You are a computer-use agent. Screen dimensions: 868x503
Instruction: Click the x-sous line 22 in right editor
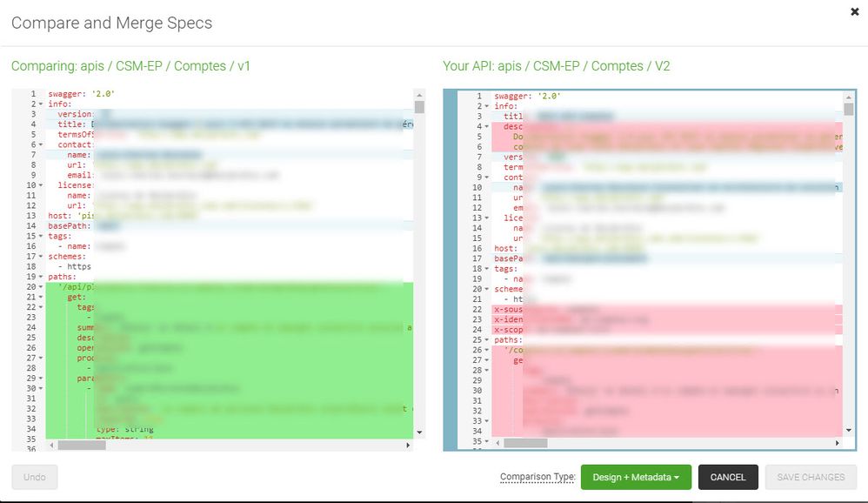pos(668,309)
